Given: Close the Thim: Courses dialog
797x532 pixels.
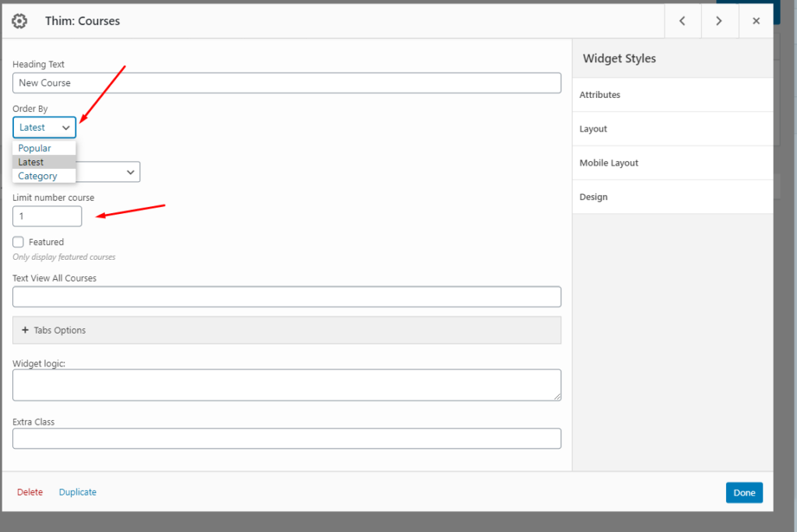Looking at the screenshot, I should pos(756,21).
